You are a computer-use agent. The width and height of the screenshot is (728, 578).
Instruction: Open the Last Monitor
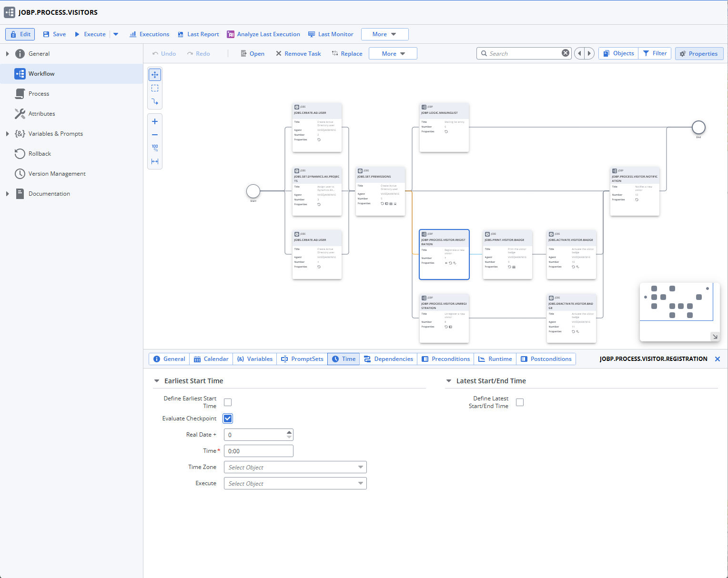(x=331, y=34)
